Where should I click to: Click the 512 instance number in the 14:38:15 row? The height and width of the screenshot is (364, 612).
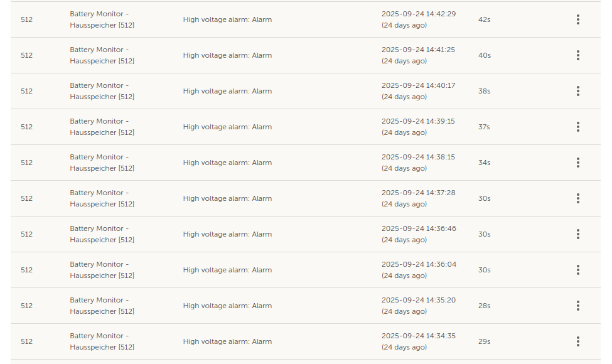point(26,163)
